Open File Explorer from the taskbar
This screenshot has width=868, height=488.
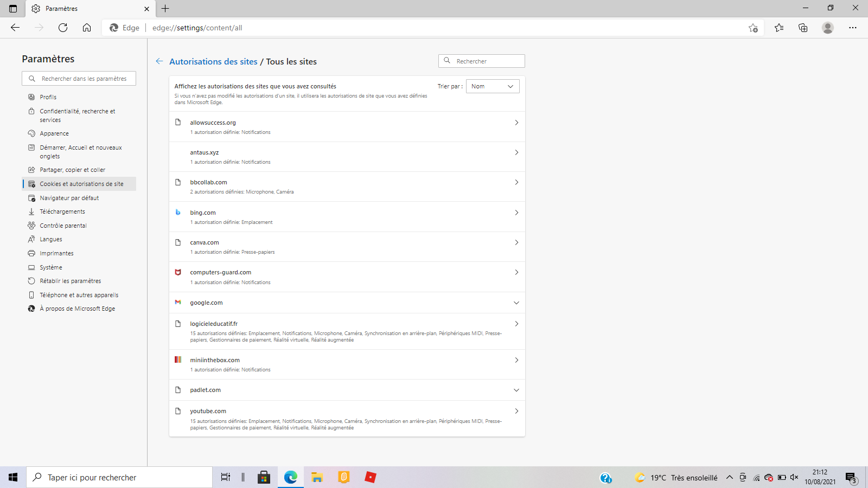tap(317, 477)
